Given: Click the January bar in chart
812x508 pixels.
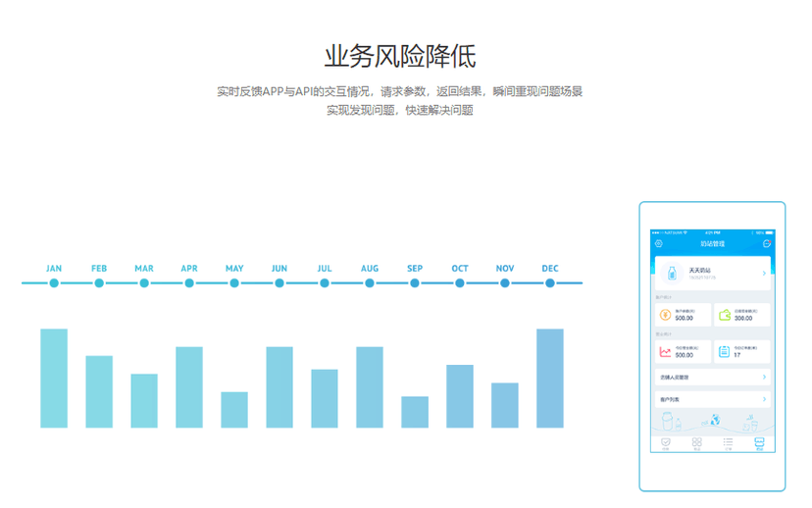Looking at the screenshot, I should click(54, 378).
